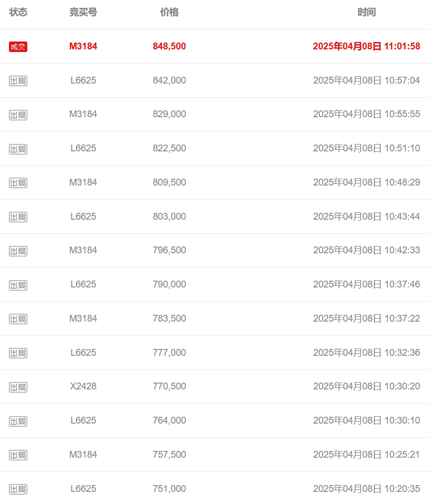This screenshot has width=430, height=504.
Task: Click the winning price 848,500
Action: tap(169, 46)
